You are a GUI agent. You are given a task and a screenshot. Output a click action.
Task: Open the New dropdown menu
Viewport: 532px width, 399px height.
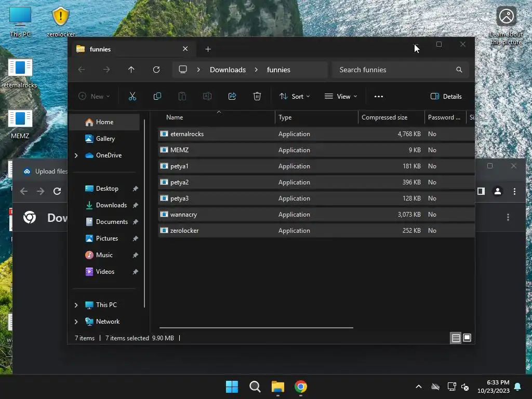tap(94, 96)
